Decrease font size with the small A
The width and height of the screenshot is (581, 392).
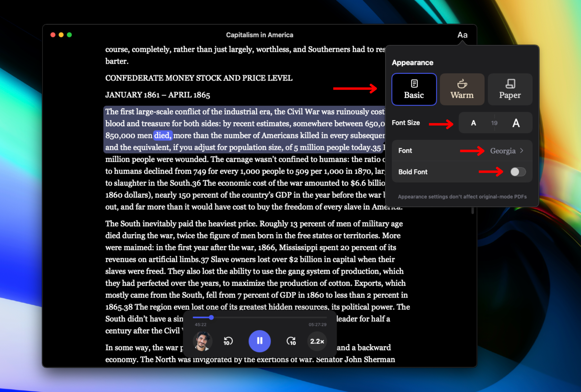(x=473, y=123)
